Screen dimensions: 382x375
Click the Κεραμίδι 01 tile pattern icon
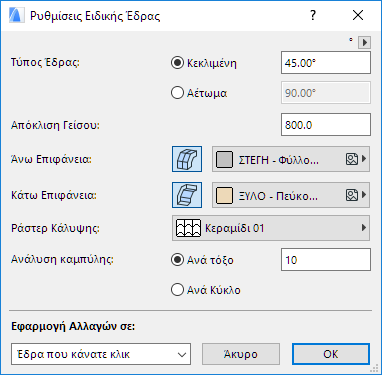pos(188,228)
